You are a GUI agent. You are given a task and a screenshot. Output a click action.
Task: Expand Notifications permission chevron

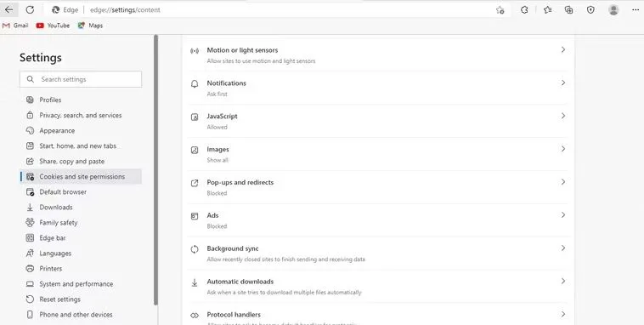(563, 83)
